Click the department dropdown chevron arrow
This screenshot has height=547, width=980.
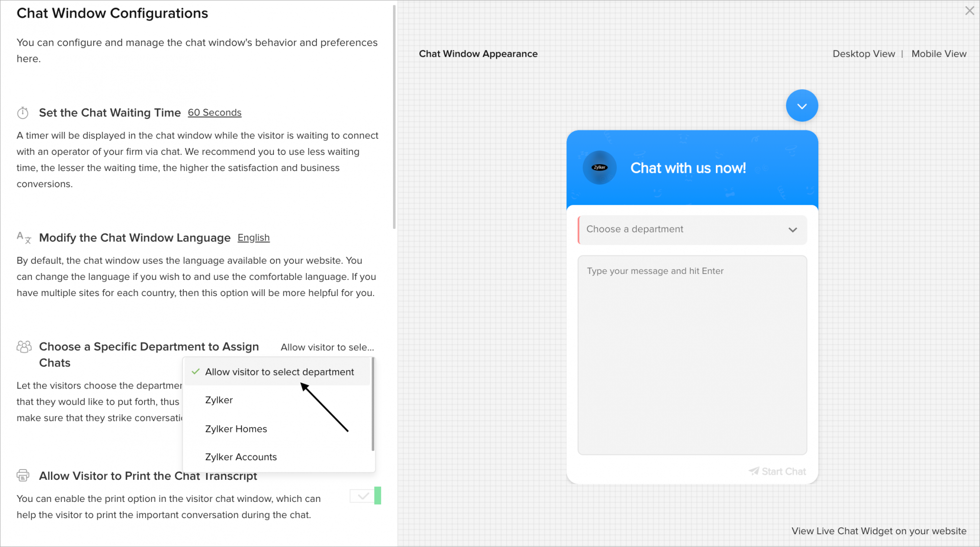click(793, 229)
